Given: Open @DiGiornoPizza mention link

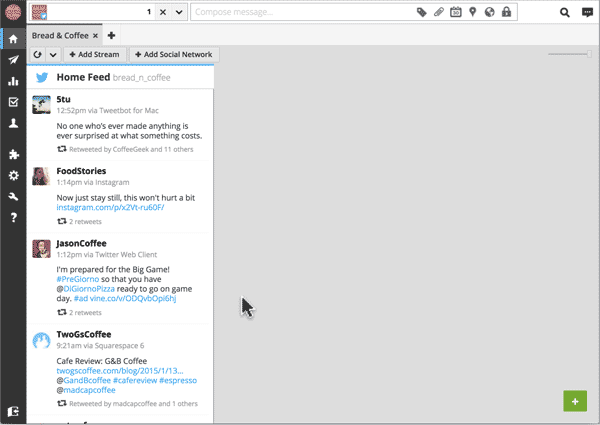Looking at the screenshot, I should tap(89, 289).
